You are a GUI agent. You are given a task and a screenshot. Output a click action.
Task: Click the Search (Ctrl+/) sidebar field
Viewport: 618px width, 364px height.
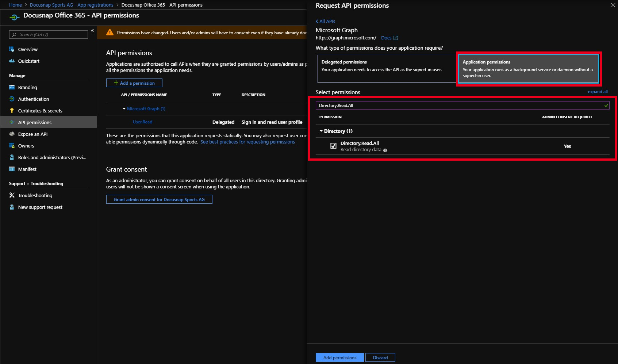49,35
